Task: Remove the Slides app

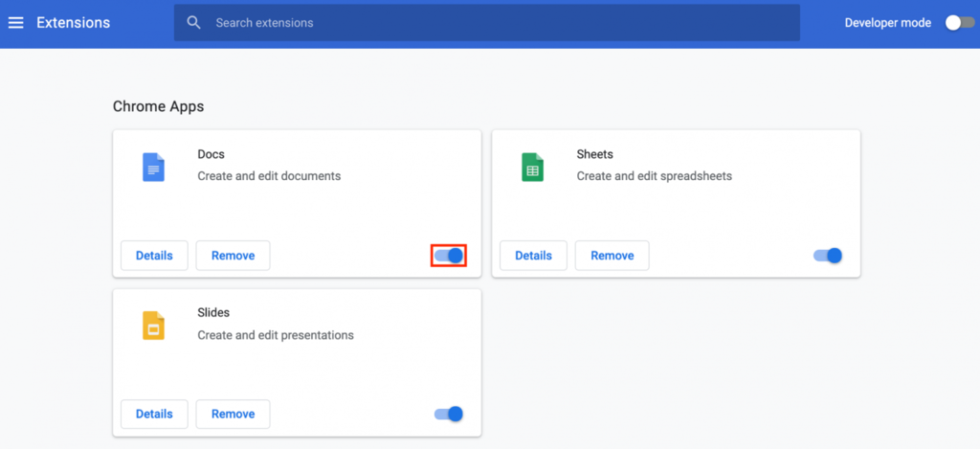Action: (234, 414)
